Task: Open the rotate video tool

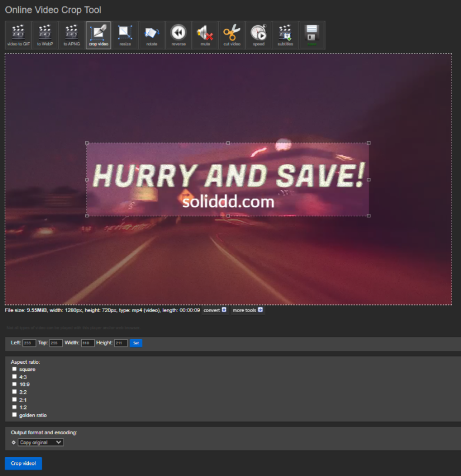Action: click(152, 35)
